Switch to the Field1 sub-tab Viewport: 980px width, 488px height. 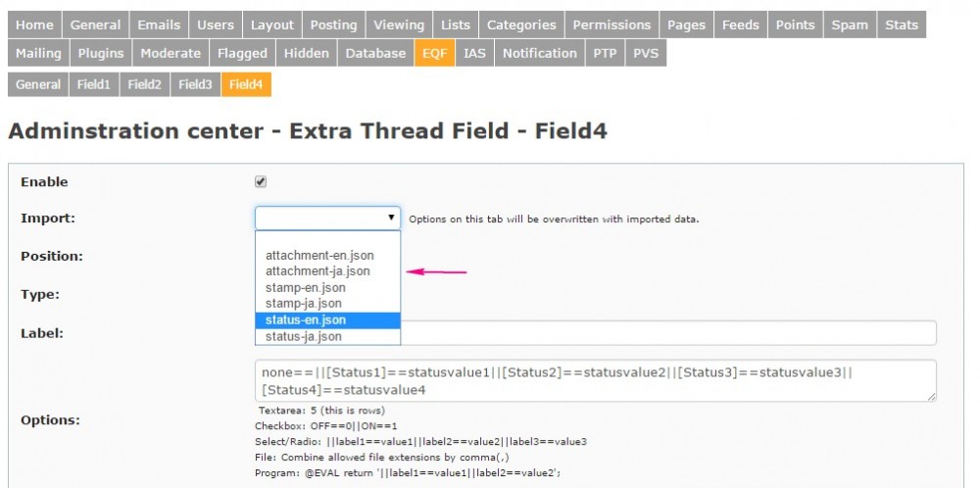click(x=95, y=85)
